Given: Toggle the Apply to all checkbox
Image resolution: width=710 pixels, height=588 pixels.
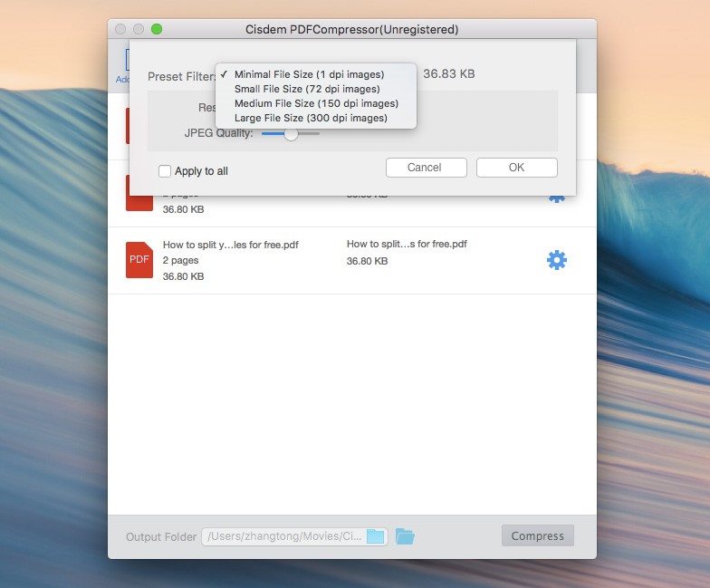Looking at the screenshot, I should 165,171.
